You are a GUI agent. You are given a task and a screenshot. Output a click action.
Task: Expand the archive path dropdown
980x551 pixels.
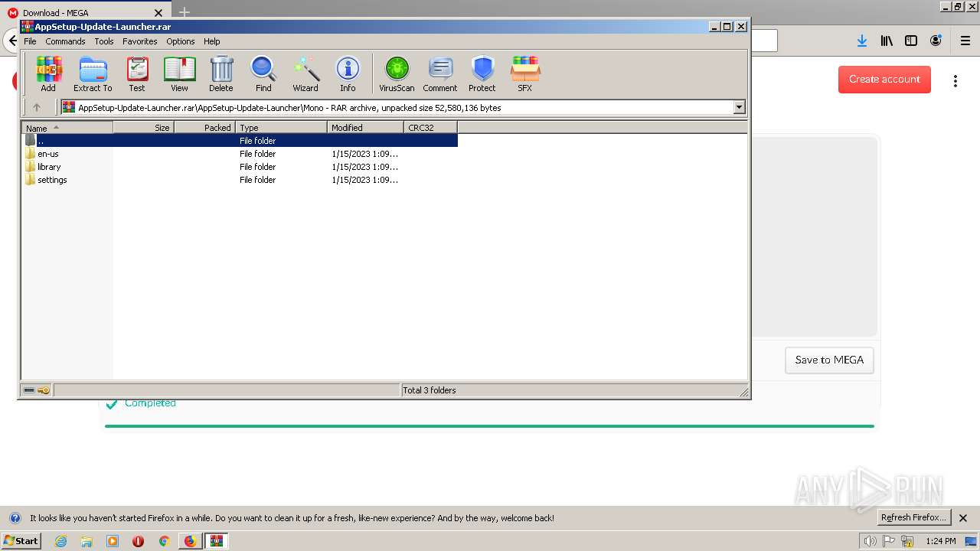click(740, 108)
